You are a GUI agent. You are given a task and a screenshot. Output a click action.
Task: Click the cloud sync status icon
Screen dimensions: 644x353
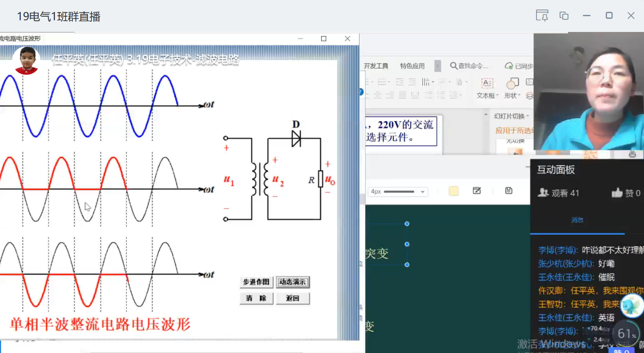(x=509, y=66)
